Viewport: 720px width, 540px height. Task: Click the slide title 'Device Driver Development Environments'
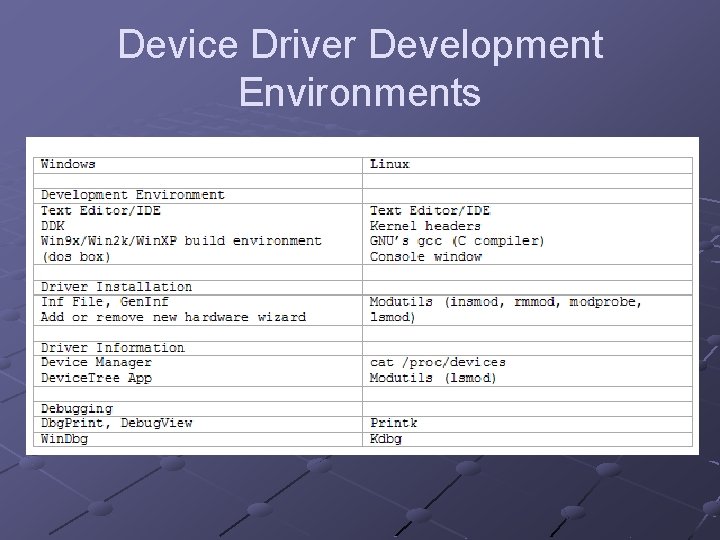(x=360, y=68)
